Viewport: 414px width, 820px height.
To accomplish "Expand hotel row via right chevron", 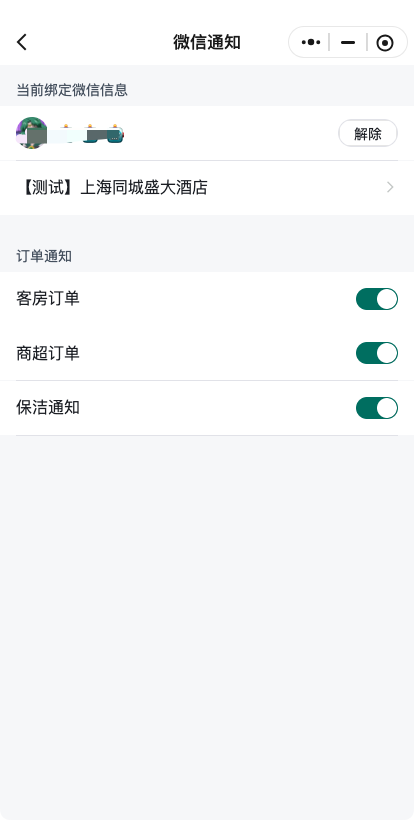I will pyautogui.click(x=390, y=187).
